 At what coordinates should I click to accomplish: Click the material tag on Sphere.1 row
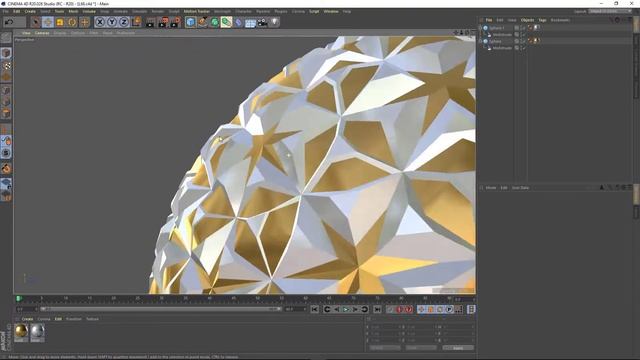(537, 28)
